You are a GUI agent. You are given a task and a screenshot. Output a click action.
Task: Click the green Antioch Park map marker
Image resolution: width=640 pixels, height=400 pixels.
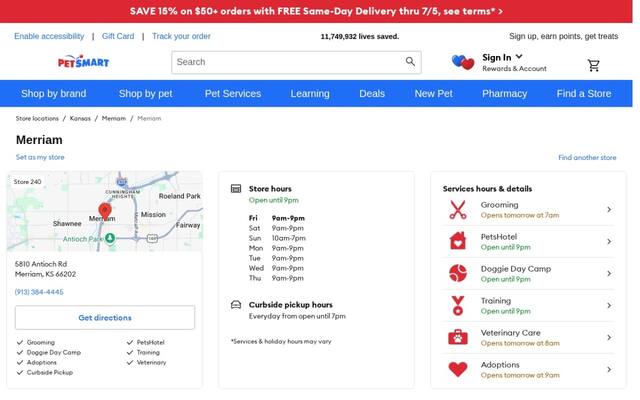tap(109, 238)
